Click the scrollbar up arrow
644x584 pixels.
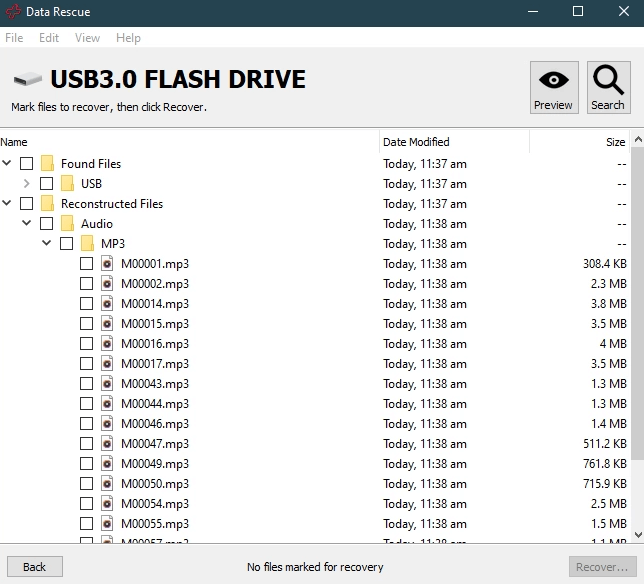click(638, 140)
